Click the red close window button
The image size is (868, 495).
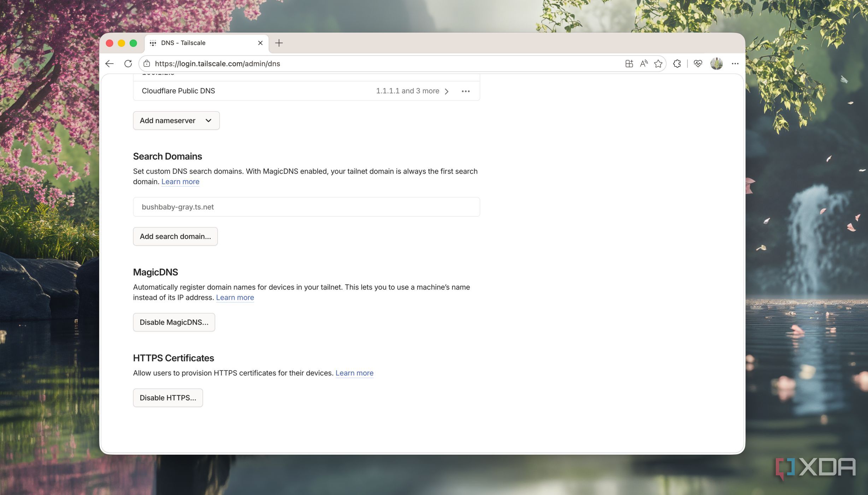110,43
